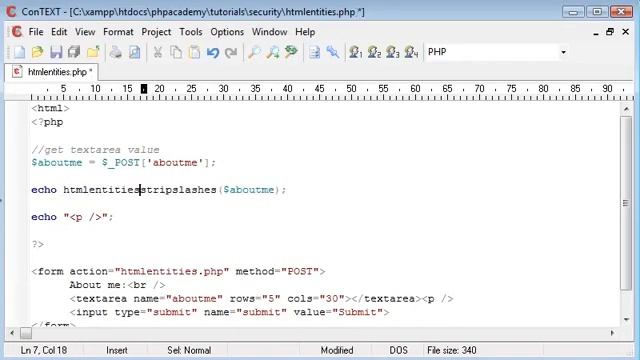Run user command 3 icon

pyautogui.click(x=393, y=52)
